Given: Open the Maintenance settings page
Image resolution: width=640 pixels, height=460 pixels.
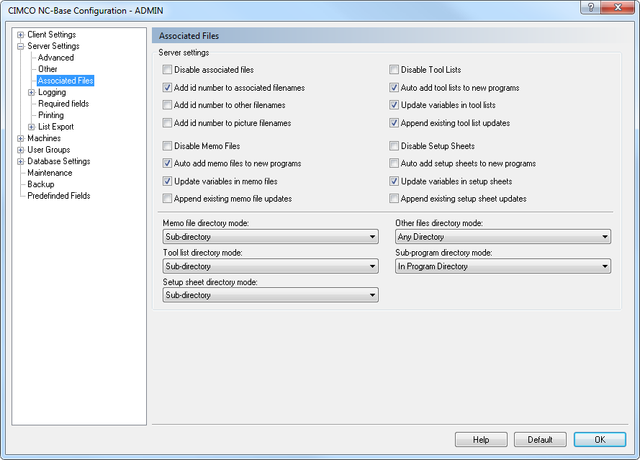Looking at the screenshot, I should 50,173.
